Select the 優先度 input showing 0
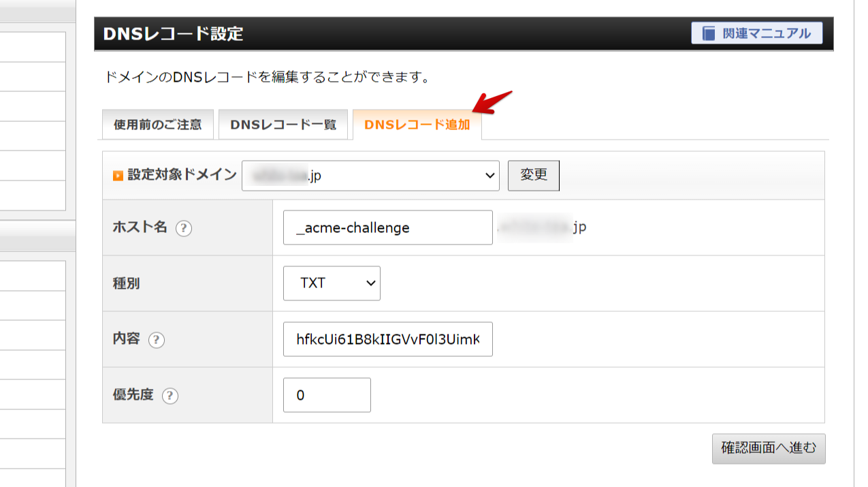The image size is (868, 487). click(327, 395)
